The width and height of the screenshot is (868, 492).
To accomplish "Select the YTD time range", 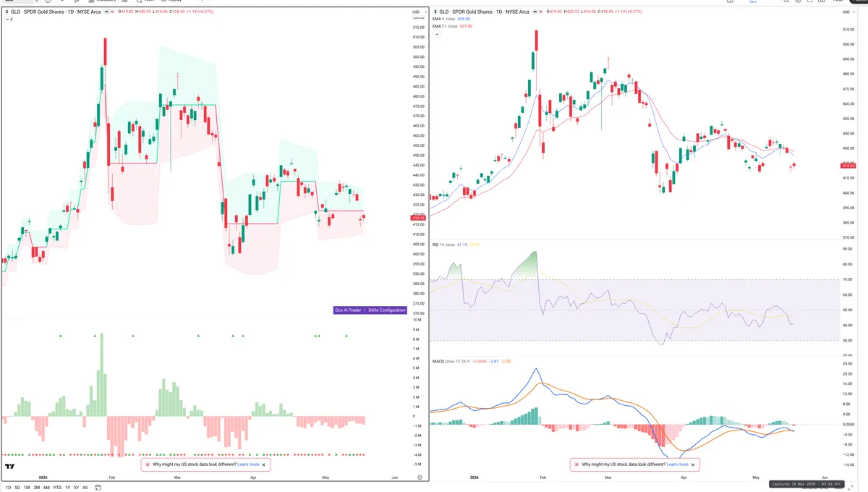I will pos(57,487).
